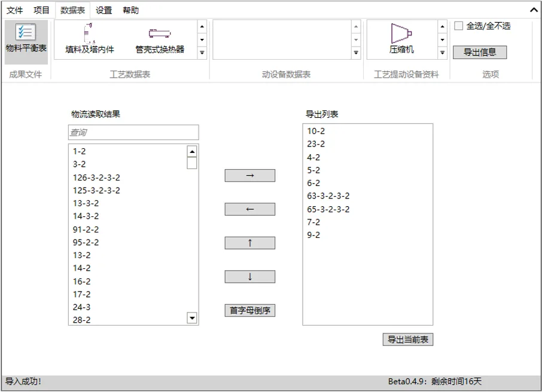This screenshot has width=542, height=392.
Task: Open the 物料平衡表 material balance icon
Action: click(x=26, y=41)
